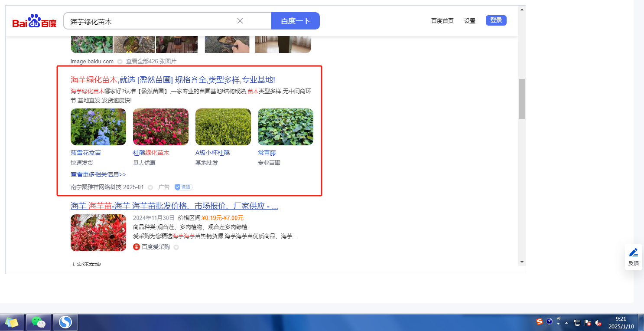This screenshot has height=331, width=644.
Task: Click the 百度一下 search button
Action: (296, 21)
